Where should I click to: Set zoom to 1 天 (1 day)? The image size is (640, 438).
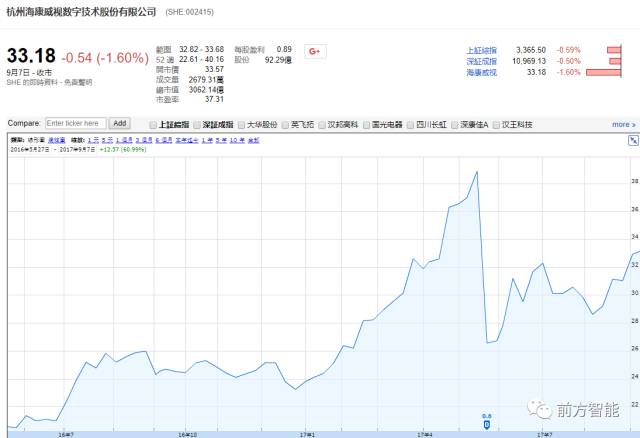point(93,140)
